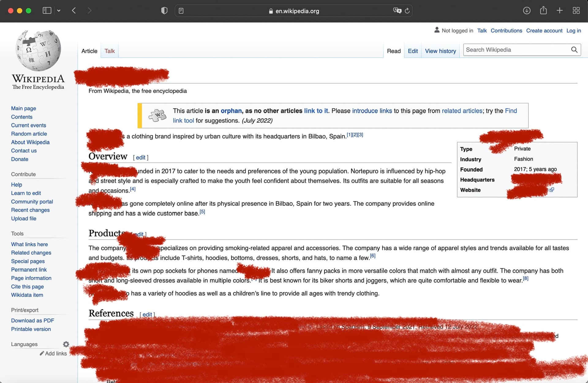Open citation footnote [4]
Viewport: 588px width, 383px height.
[133, 189]
